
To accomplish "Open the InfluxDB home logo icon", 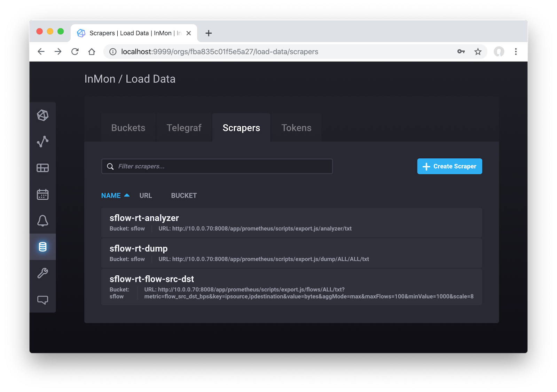I will tap(42, 115).
